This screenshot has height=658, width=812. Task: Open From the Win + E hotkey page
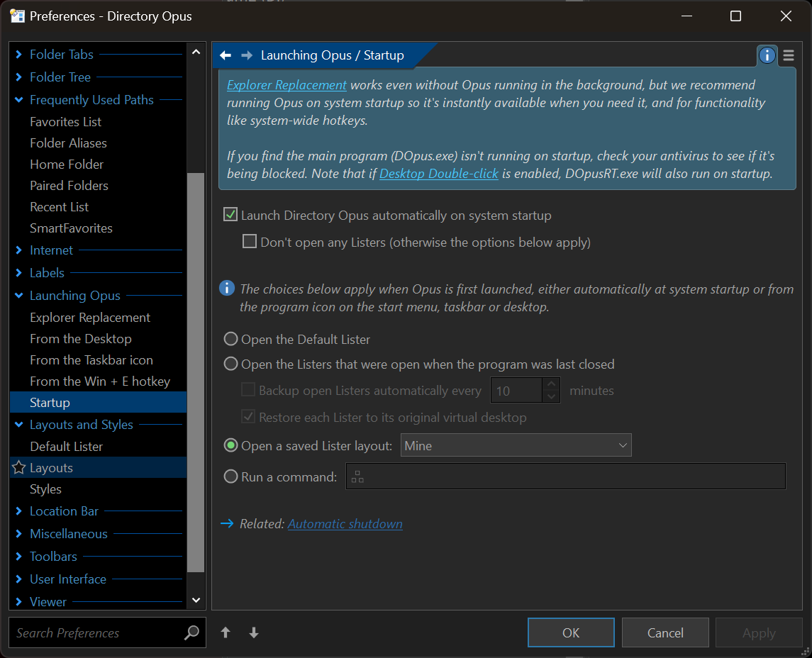(99, 381)
